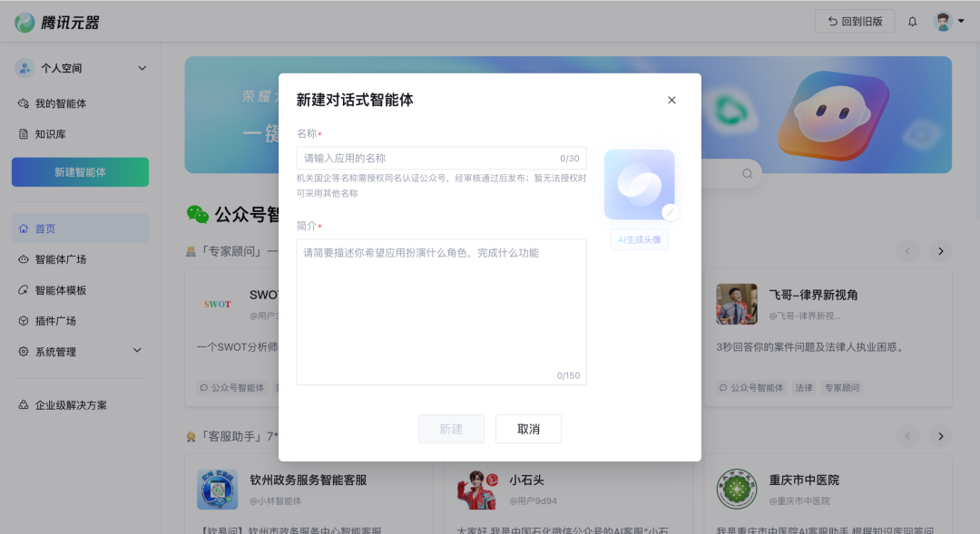Collapse the 个人空间 section
Screen dimensions: 980x534
[142, 67]
